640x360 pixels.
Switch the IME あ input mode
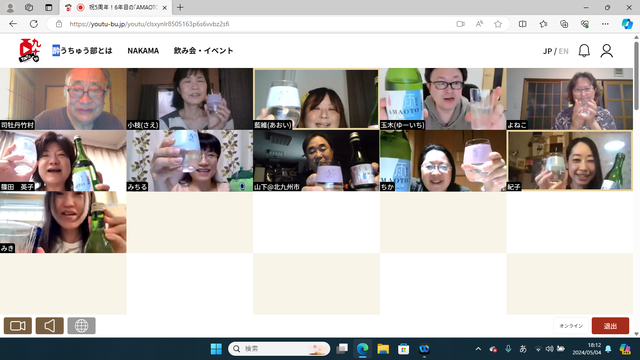tap(523, 349)
